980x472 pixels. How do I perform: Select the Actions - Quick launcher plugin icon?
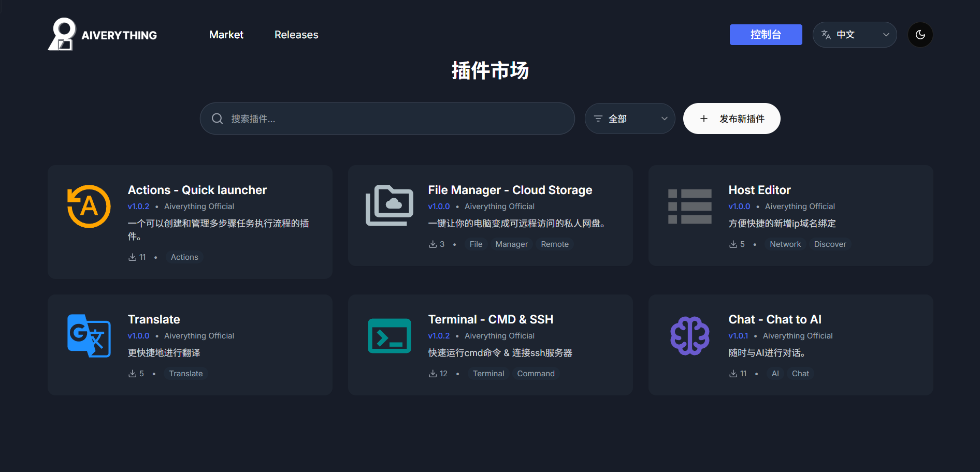point(89,206)
